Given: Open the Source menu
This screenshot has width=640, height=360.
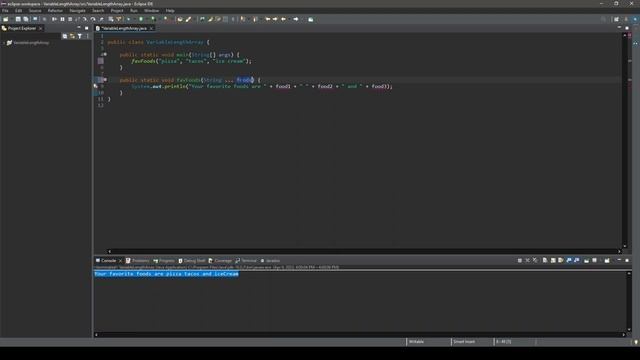Looking at the screenshot, I should (35, 11).
